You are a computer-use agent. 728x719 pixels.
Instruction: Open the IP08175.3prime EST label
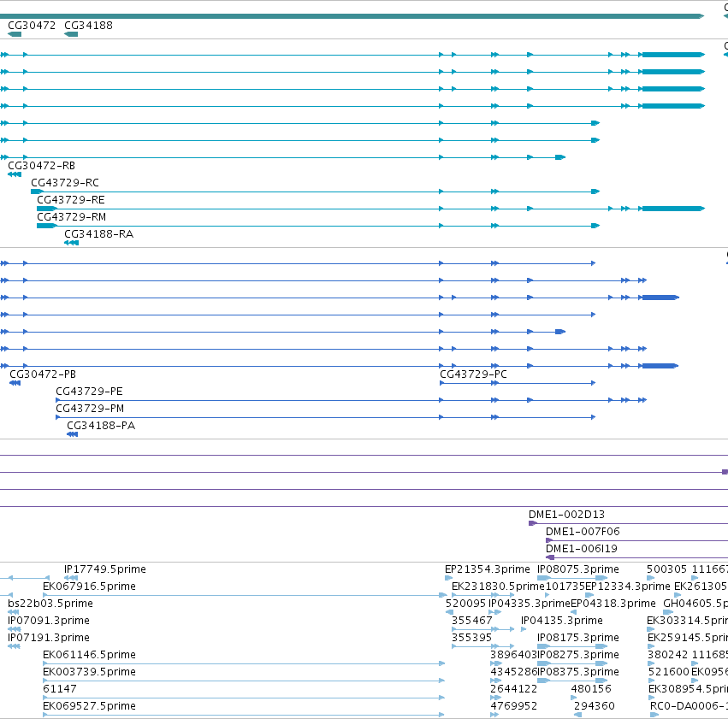point(578,638)
